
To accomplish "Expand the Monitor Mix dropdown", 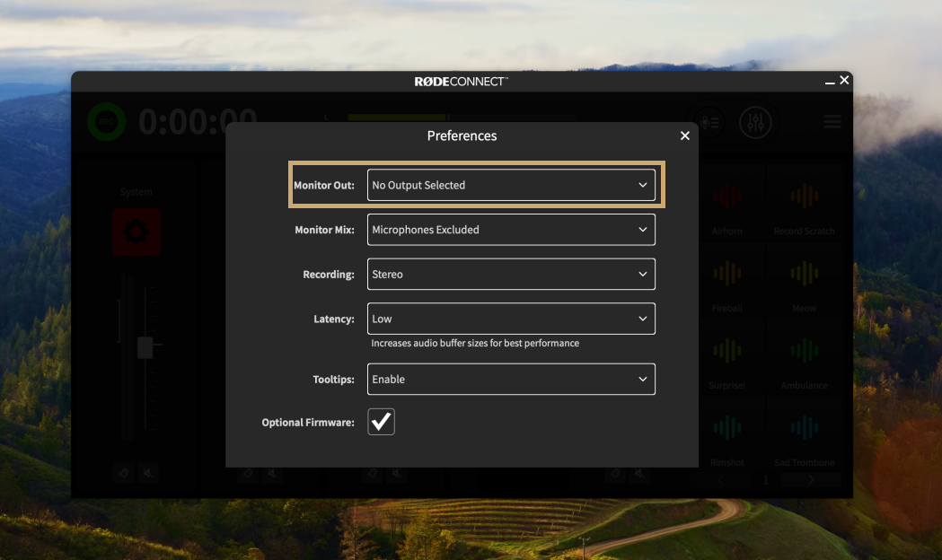I will pyautogui.click(x=511, y=230).
